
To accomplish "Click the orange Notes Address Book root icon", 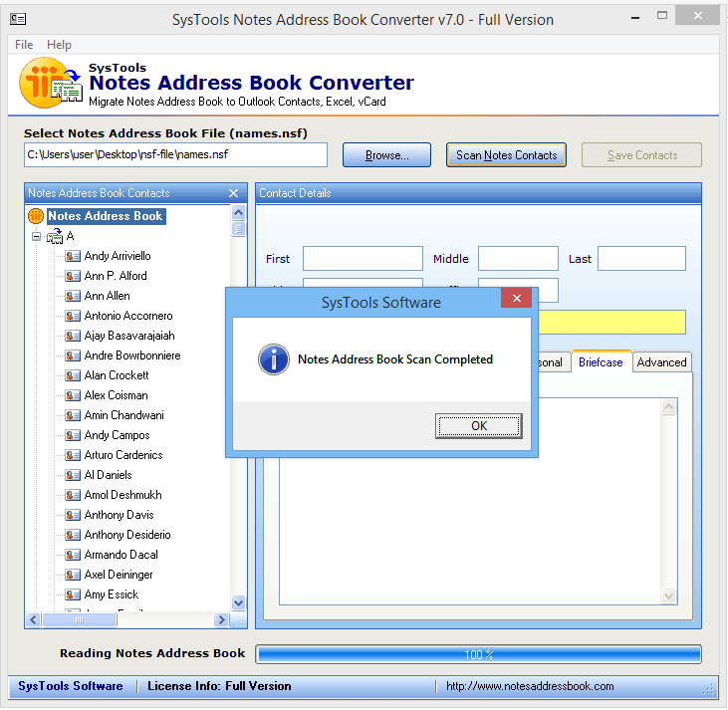I will click(x=36, y=216).
